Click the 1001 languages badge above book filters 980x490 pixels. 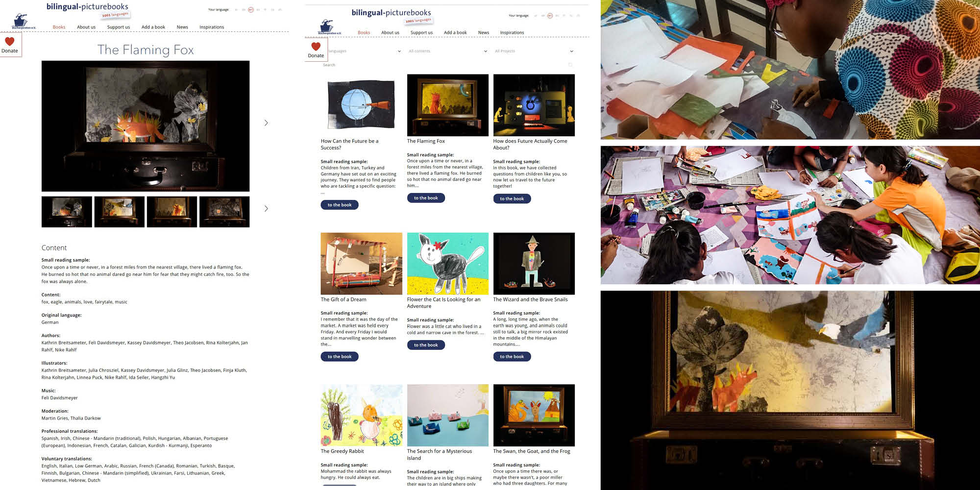point(418,21)
